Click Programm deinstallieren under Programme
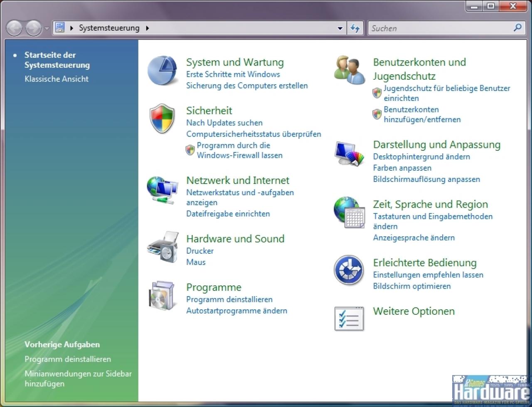This screenshot has height=407, width=532. pyautogui.click(x=229, y=299)
